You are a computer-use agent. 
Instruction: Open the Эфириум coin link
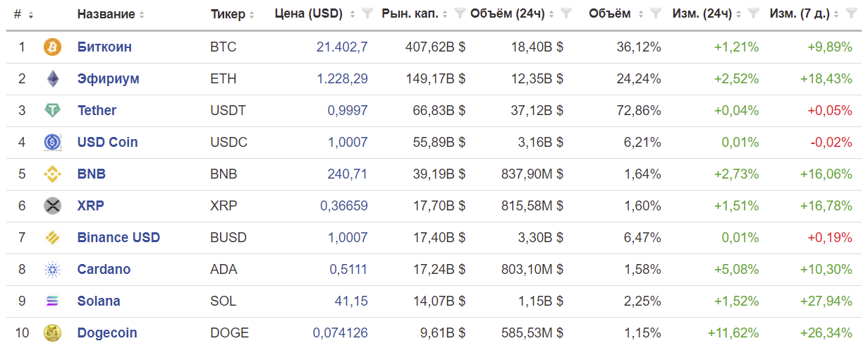pos(108,79)
